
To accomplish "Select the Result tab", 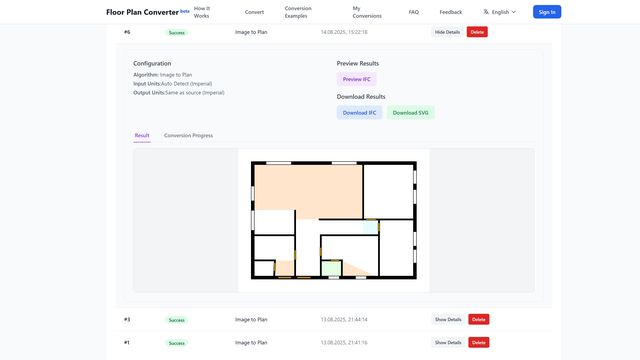I will point(142,136).
